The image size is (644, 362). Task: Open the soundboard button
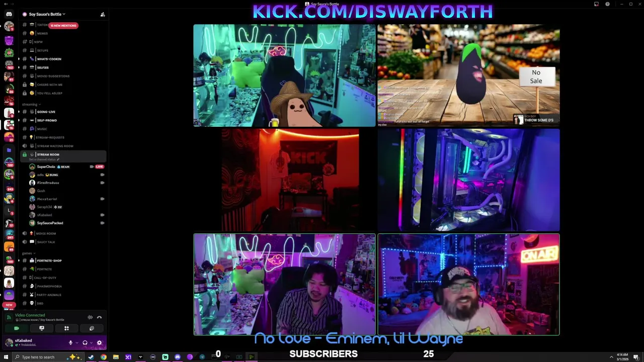(92, 328)
